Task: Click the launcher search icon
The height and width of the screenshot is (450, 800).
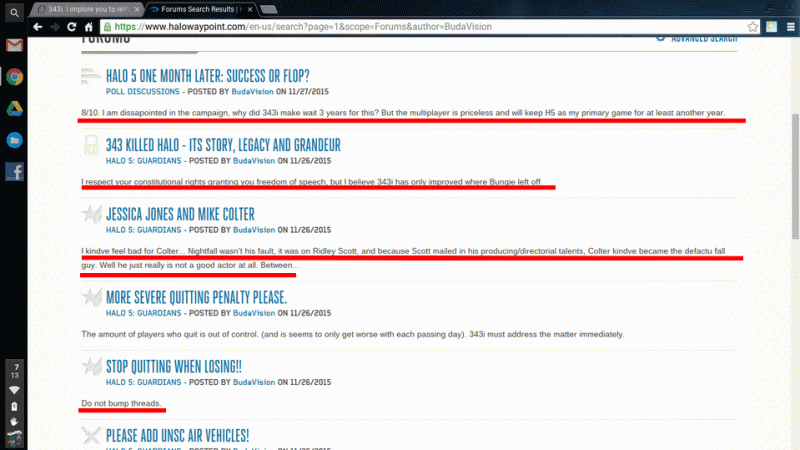Action: [x=15, y=13]
